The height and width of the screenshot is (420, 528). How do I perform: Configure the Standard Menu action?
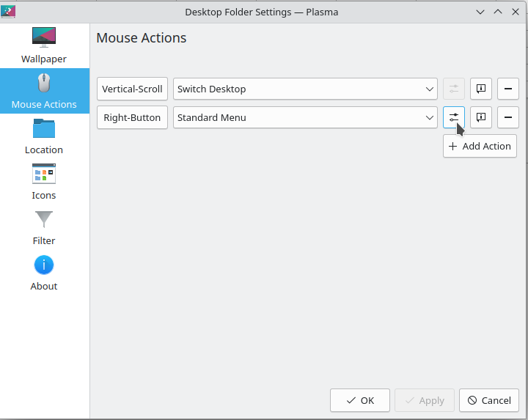(454, 117)
